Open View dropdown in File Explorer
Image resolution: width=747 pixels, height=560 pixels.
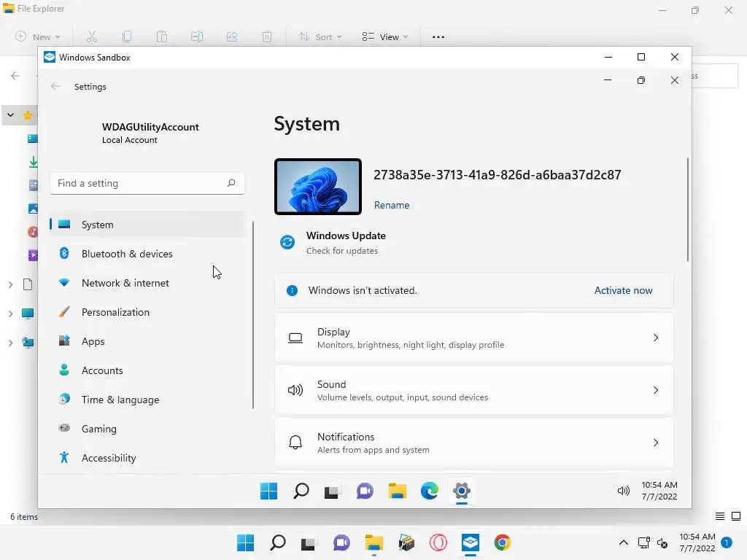click(385, 36)
